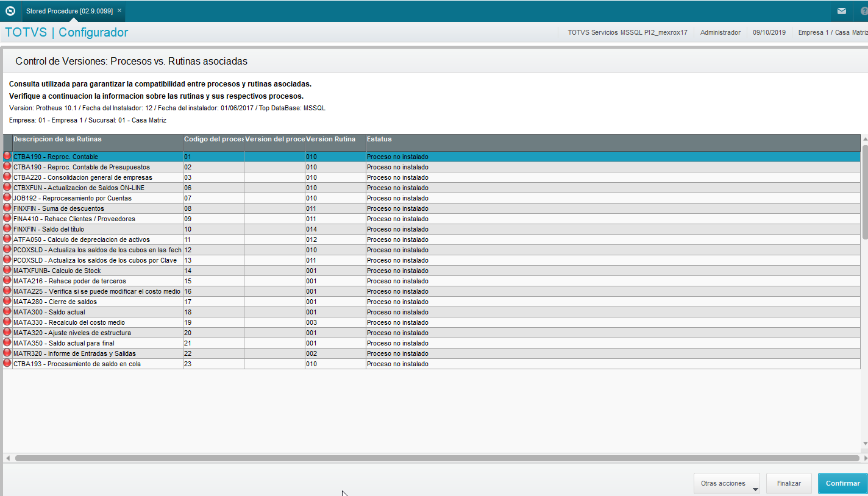Click red status icon for CTBA220 row

pyautogui.click(x=7, y=177)
